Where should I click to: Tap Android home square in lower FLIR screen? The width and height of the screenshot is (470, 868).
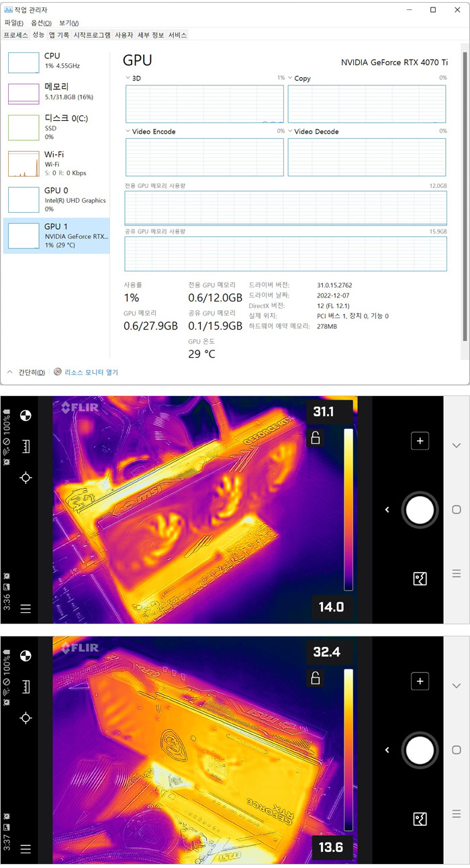point(457,750)
